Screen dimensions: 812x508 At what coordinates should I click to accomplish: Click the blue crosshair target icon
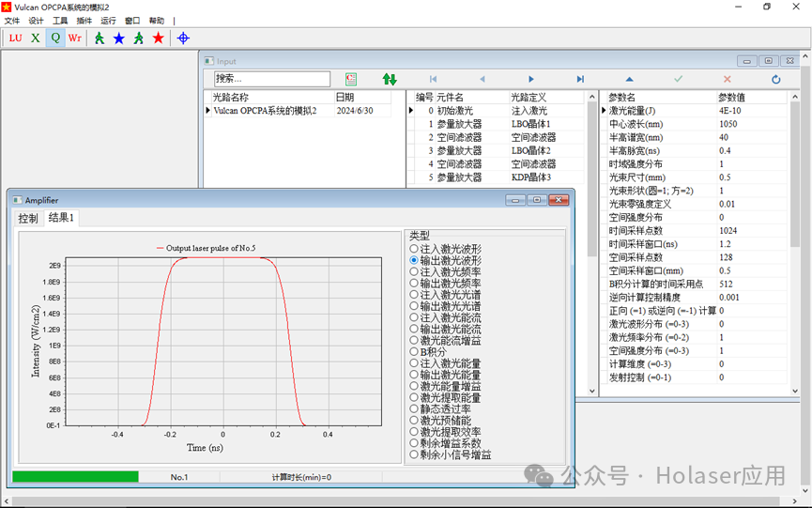[183, 38]
